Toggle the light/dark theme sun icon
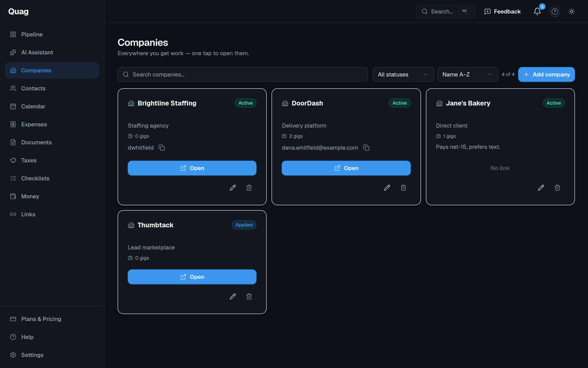Screen dimensions: 588x368 coord(571,11)
